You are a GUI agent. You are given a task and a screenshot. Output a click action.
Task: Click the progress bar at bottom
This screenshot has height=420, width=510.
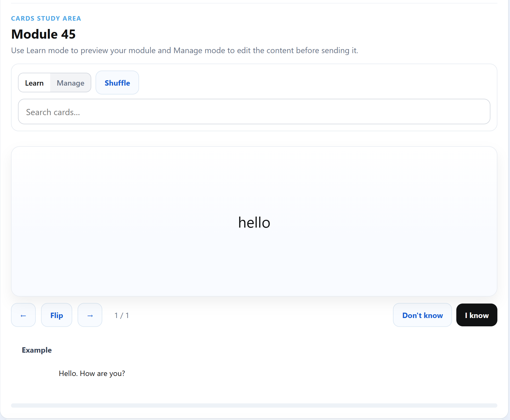tap(254, 405)
